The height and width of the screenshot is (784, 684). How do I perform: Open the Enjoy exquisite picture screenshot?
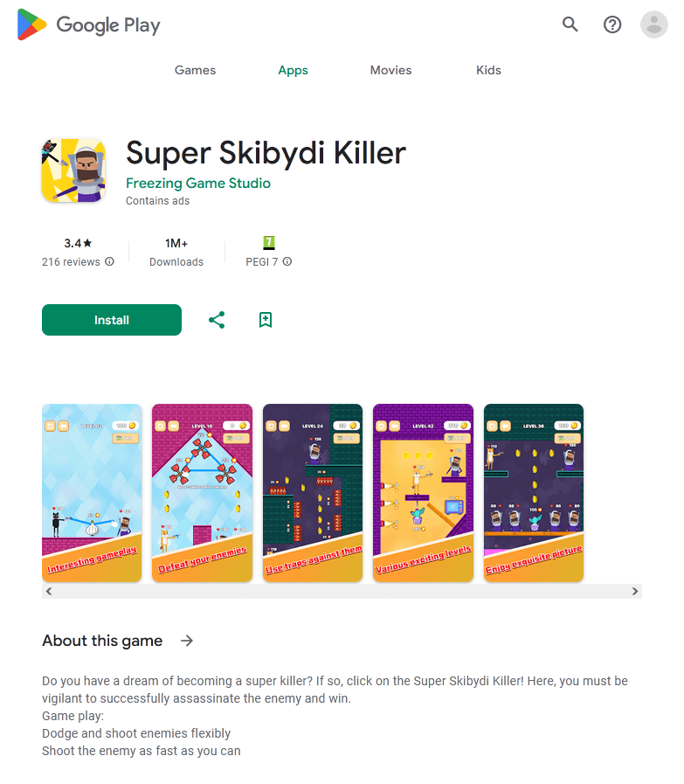pyautogui.click(x=534, y=493)
